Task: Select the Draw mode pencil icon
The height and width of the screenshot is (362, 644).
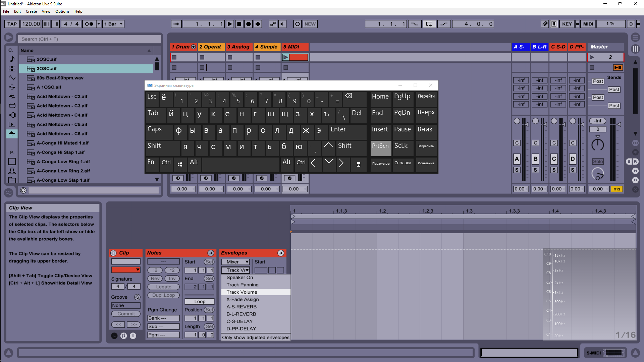Action: 546,23
